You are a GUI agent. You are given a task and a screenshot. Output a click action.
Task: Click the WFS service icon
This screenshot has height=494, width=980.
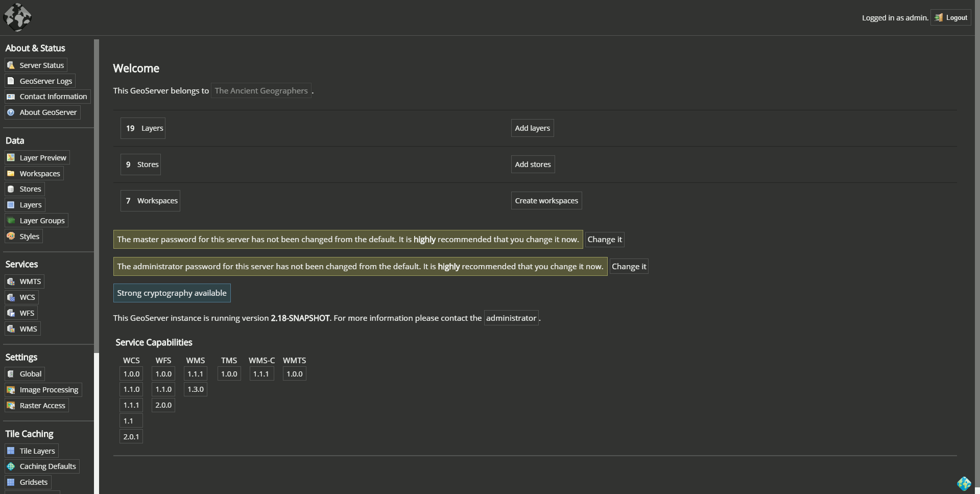11,313
